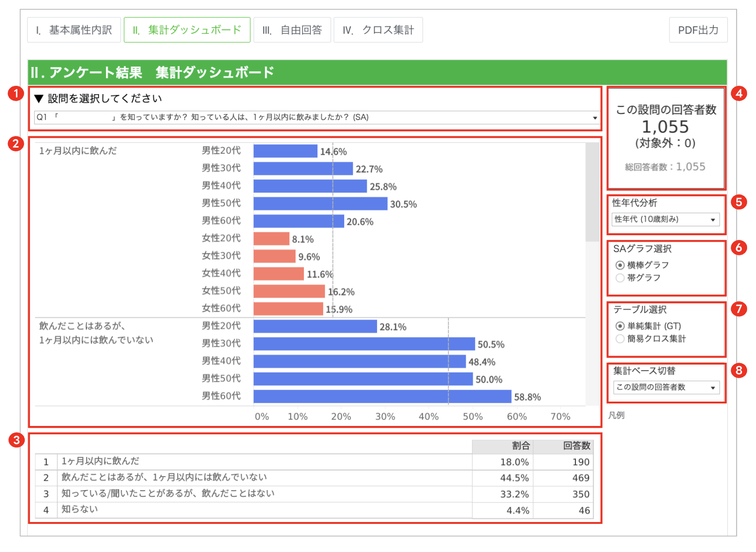Click the red numbered marker 2
The height and width of the screenshot is (552, 756).
pos(16,143)
